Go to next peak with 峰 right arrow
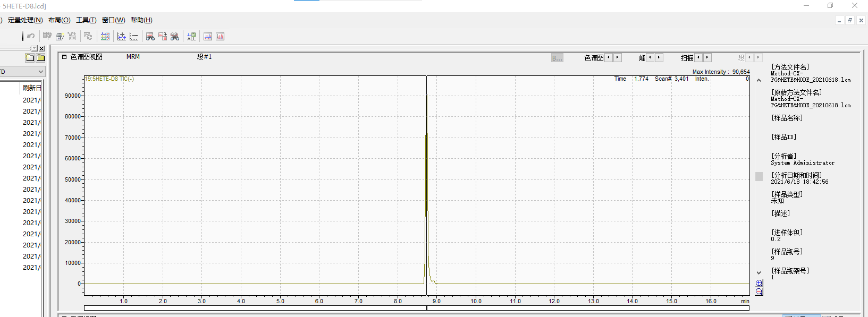This screenshot has height=317, width=868. pyautogui.click(x=659, y=57)
